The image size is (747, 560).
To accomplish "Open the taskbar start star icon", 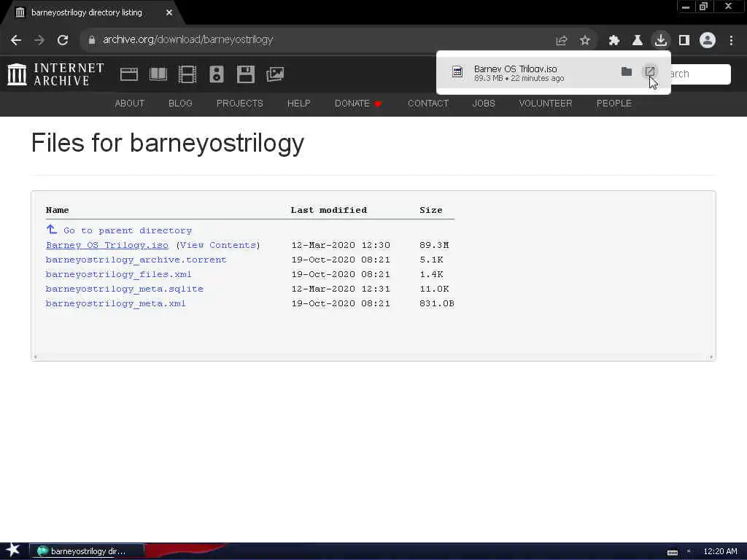I will (13, 551).
